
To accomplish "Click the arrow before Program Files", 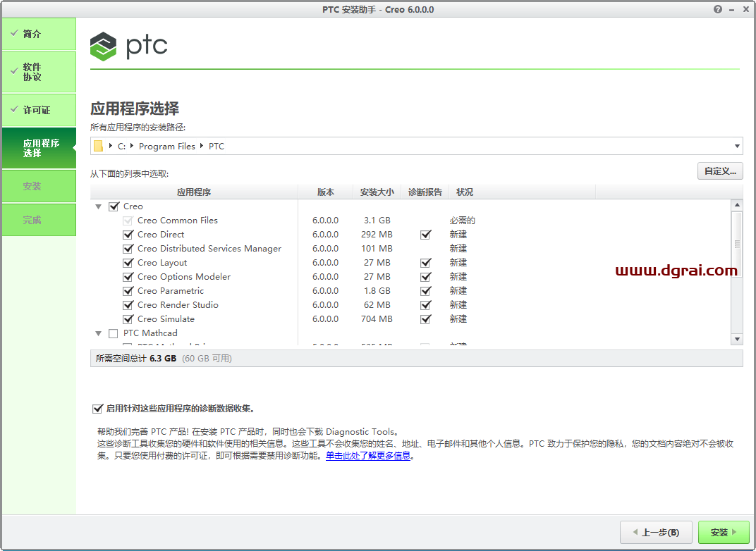I will pyautogui.click(x=132, y=145).
